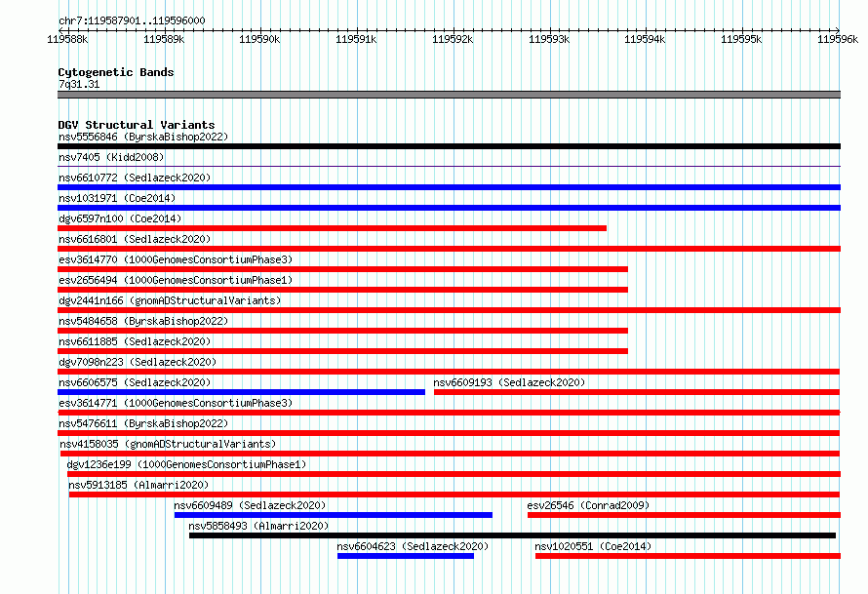This screenshot has height=594, width=868.
Task: Click the red bar under dgv6597n100
Action: (333, 228)
